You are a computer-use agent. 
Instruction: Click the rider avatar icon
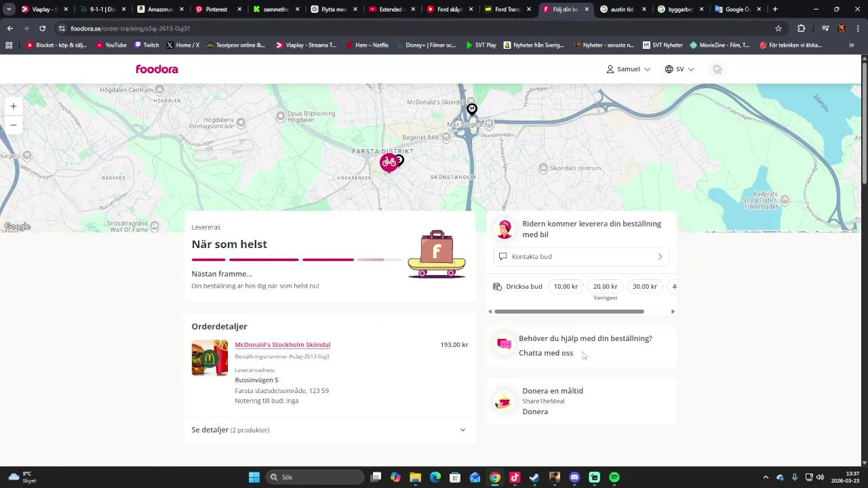coord(504,229)
